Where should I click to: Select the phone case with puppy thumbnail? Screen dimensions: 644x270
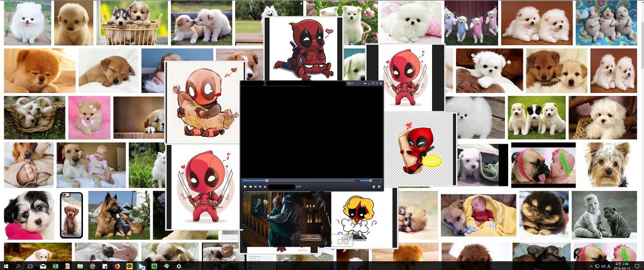click(72, 215)
